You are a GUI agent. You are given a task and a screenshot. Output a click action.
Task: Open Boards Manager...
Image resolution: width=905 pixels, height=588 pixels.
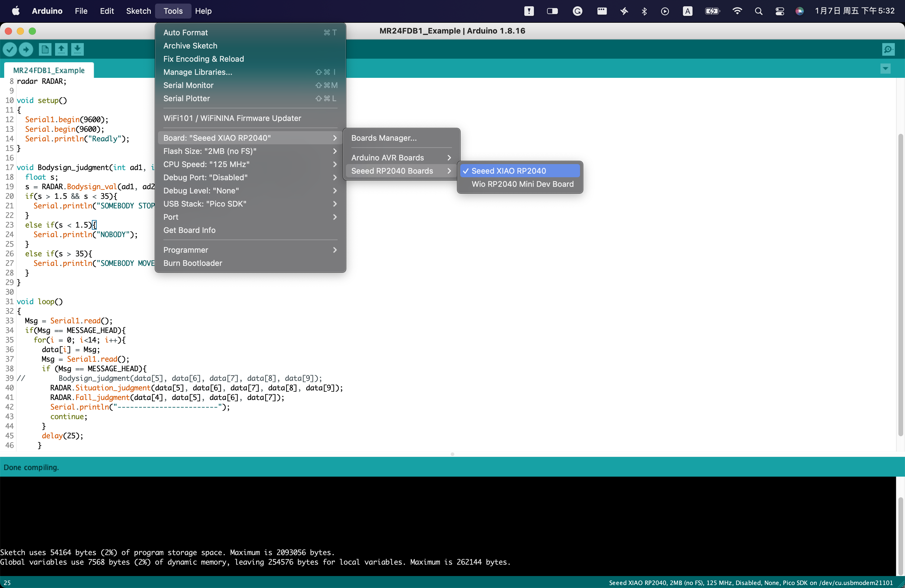click(x=383, y=138)
